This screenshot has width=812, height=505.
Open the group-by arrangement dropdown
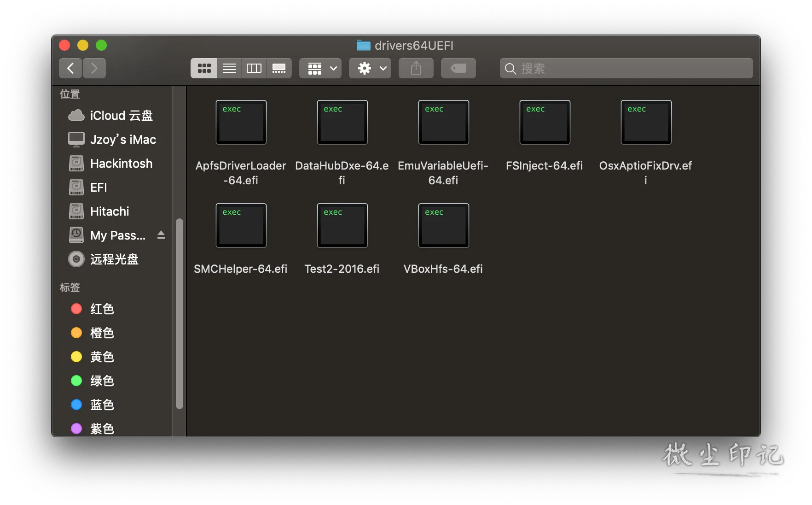pos(320,68)
